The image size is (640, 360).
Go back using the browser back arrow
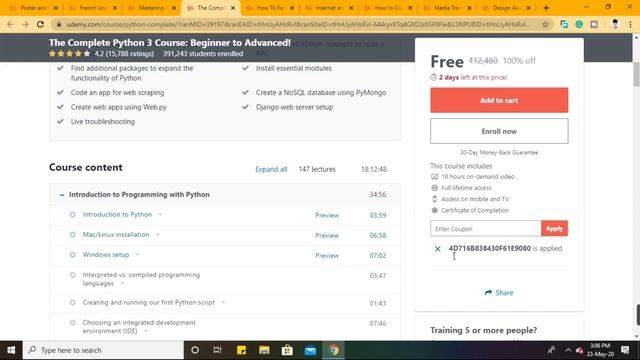(10, 24)
